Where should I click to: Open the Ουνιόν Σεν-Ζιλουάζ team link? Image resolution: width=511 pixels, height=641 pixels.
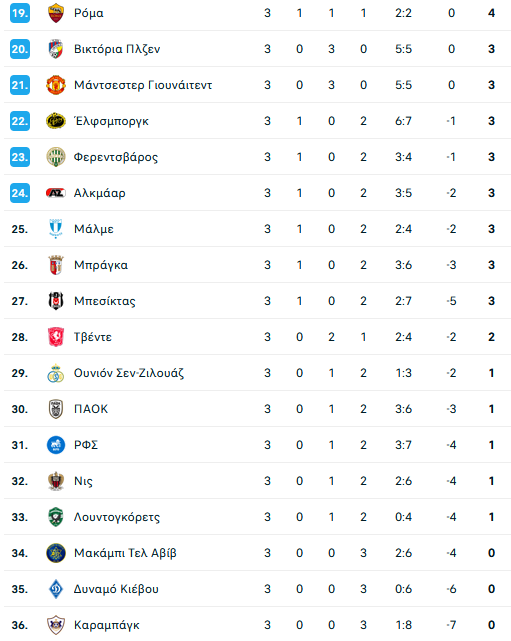[x=129, y=373]
